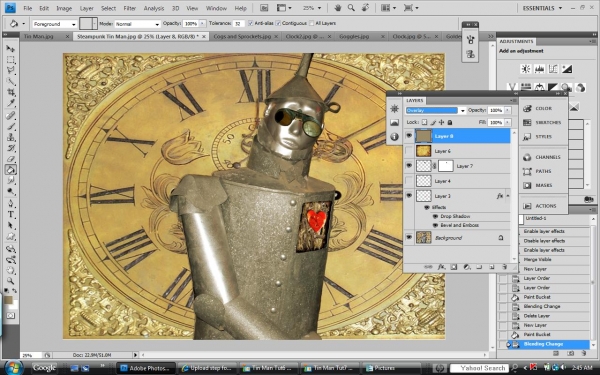This screenshot has width=600, height=375.
Task: Toggle Drop Shadow effect visibility
Action: [x=435, y=216]
